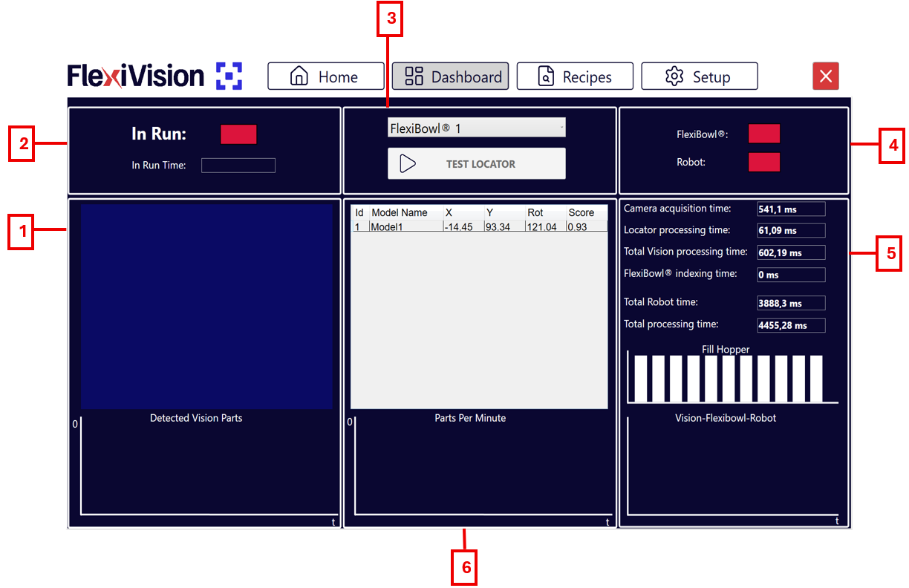Screen dimensions: 909x588
Task: Open the Setup tab
Action: pyautogui.click(x=700, y=76)
